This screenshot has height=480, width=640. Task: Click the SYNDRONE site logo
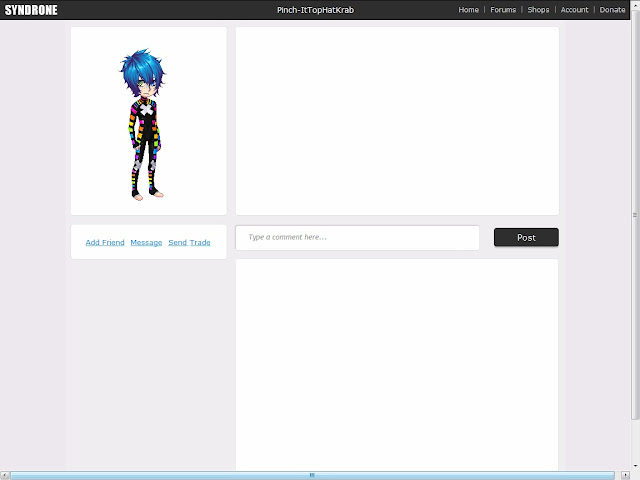point(31,10)
